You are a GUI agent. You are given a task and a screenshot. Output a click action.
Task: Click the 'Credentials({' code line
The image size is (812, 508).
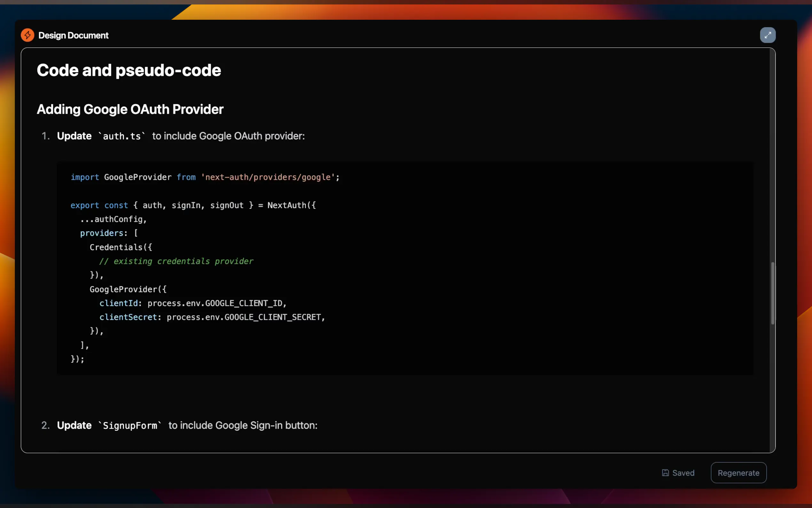pyautogui.click(x=121, y=247)
